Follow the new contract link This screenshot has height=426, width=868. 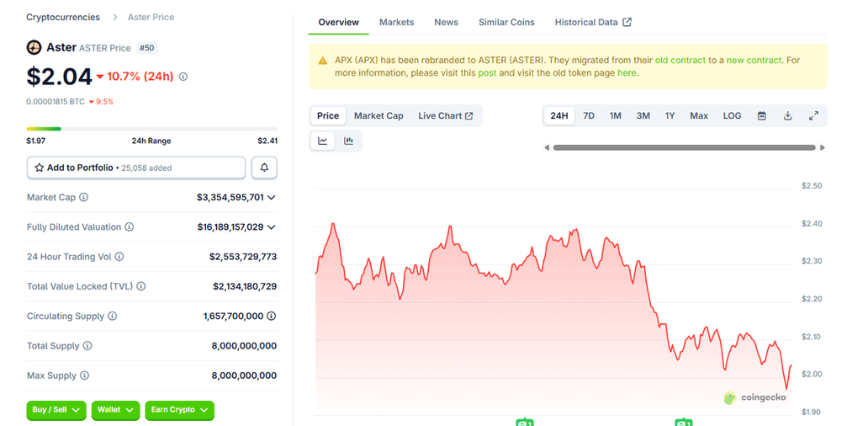[754, 61]
